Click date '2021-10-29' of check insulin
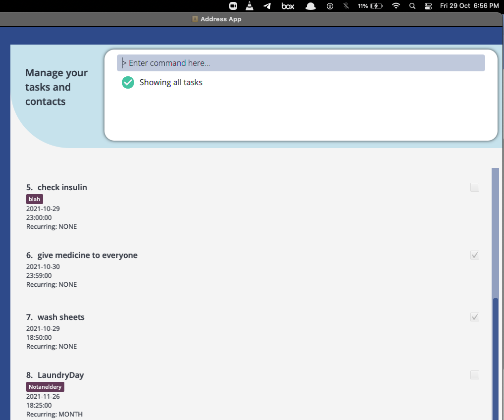The width and height of the screenshot is (504, 420). (x=43, y=209)
